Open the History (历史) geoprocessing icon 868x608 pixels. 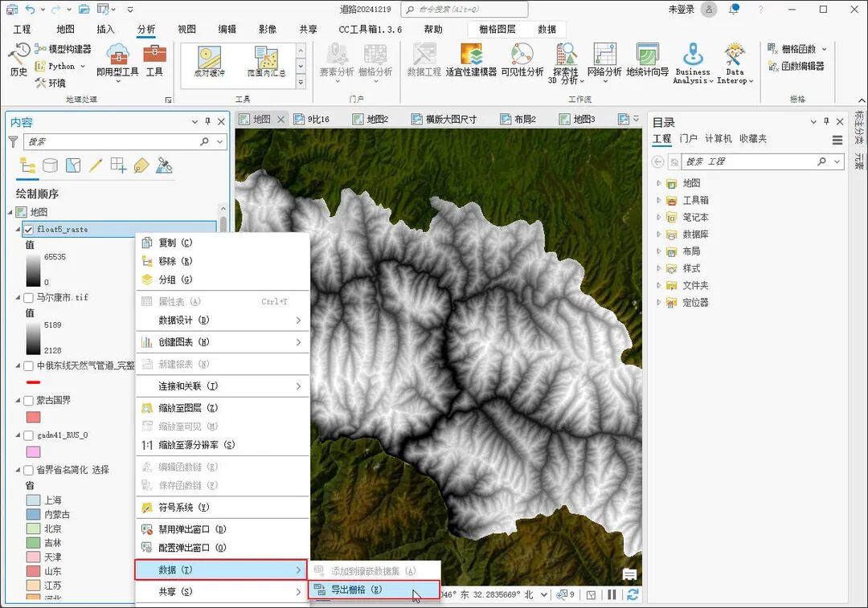click(18, 59)
